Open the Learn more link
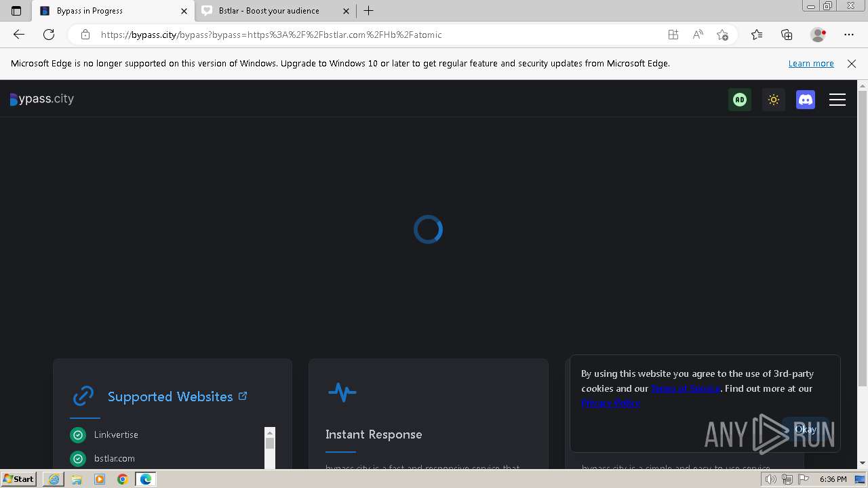 811,63
